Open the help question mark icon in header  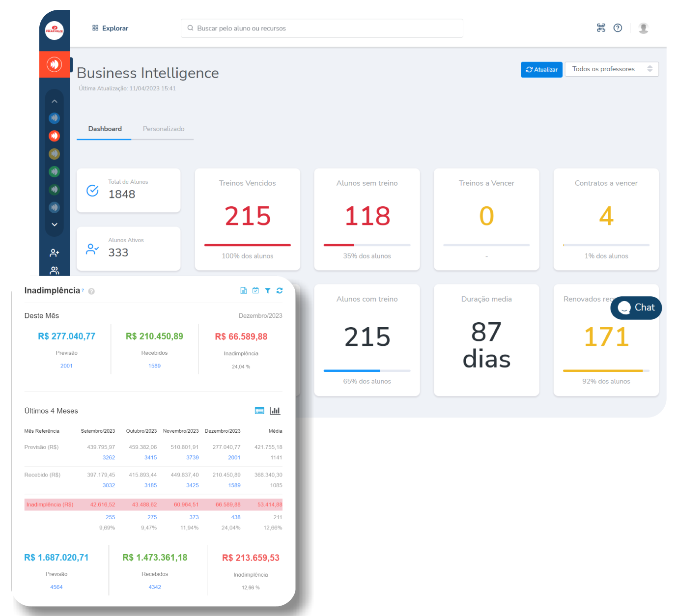click(618, 28)
